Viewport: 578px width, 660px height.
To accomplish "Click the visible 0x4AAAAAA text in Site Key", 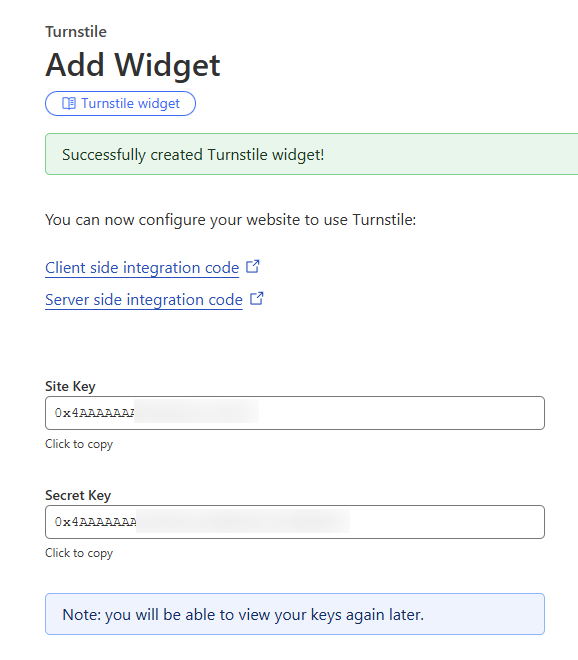I will point(94,413).
